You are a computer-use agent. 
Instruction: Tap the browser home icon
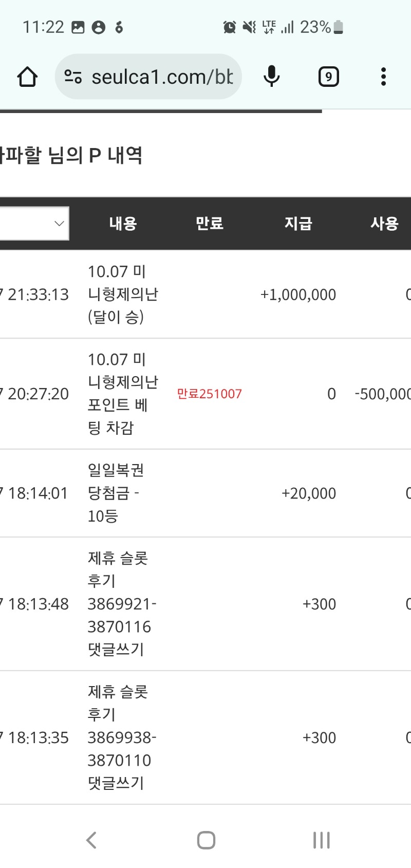27,77
